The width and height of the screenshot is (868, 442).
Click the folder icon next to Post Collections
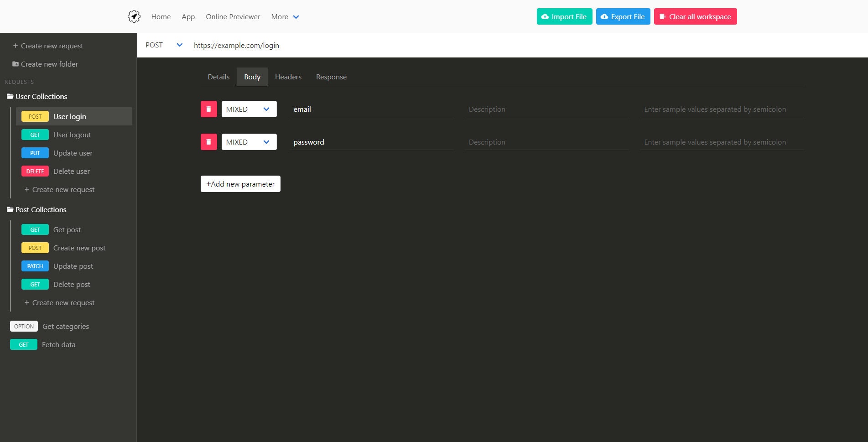tap(10, 209)
